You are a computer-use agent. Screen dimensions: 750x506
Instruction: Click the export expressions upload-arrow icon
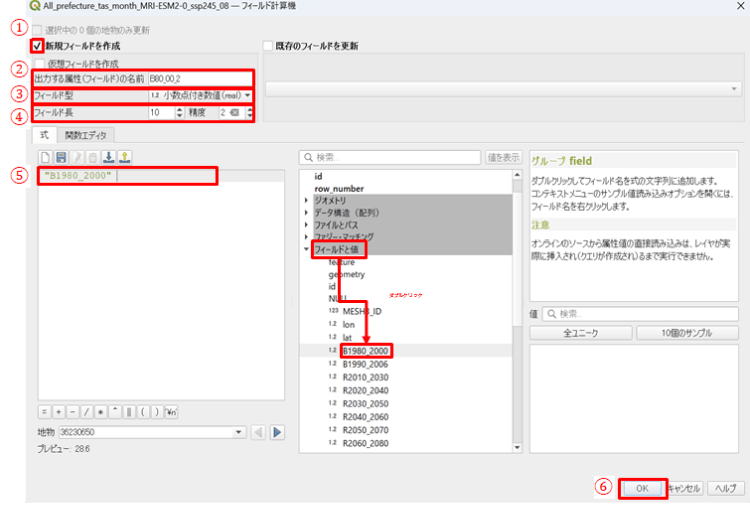[124, 157]
